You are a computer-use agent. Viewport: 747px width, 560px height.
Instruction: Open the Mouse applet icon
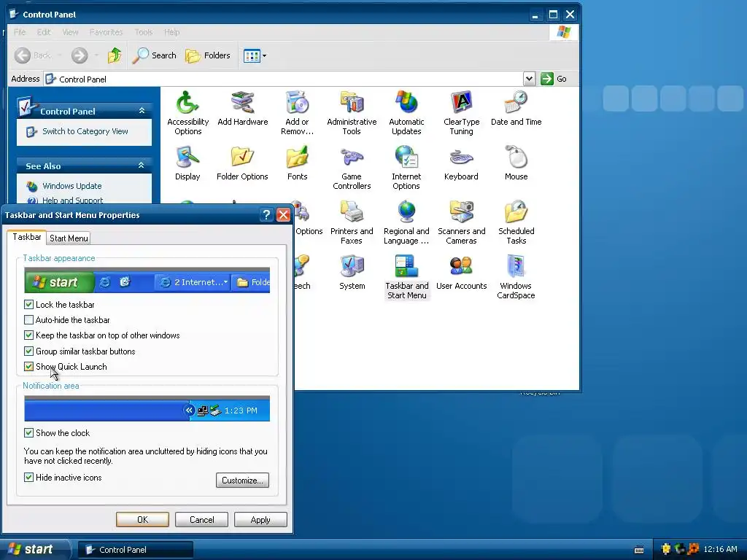tap(516, 163)
